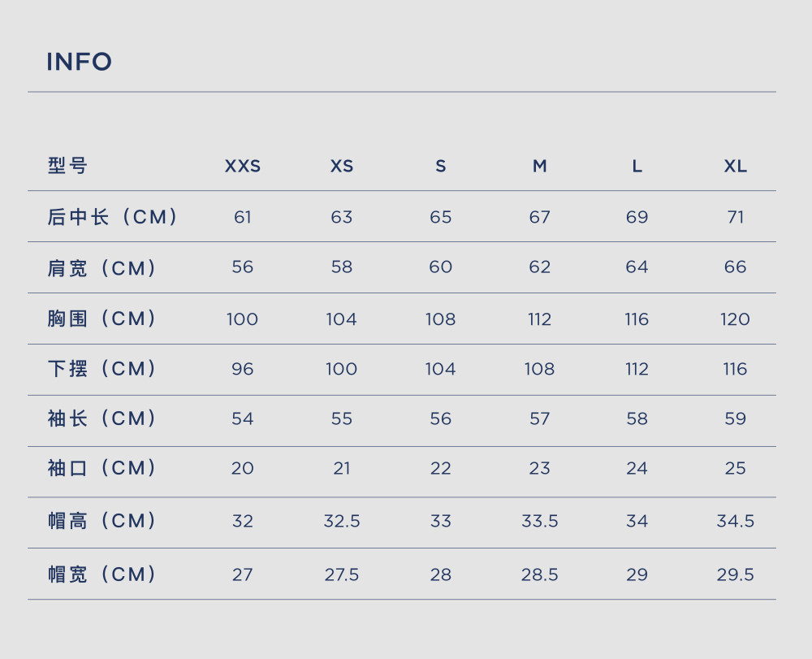Screen dimensions: 812x659
Task: Click the M size header
Action: coord(540,167)
